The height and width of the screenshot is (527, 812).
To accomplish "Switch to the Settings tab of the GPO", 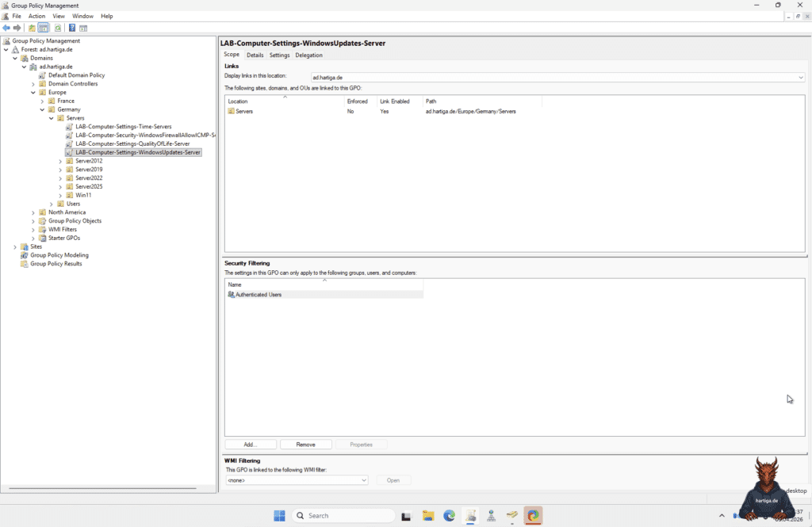I will pyautogui.click(x=279, y=55).
